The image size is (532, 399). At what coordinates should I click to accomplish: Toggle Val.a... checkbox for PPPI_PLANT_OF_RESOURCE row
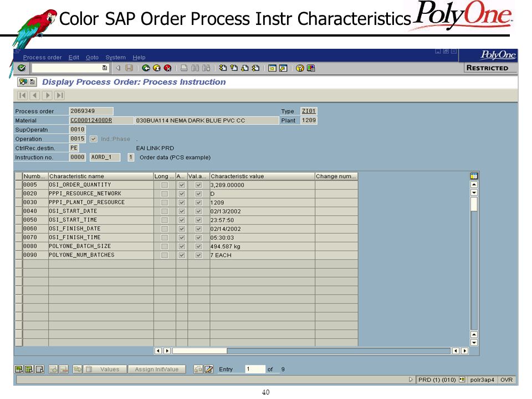199,203
